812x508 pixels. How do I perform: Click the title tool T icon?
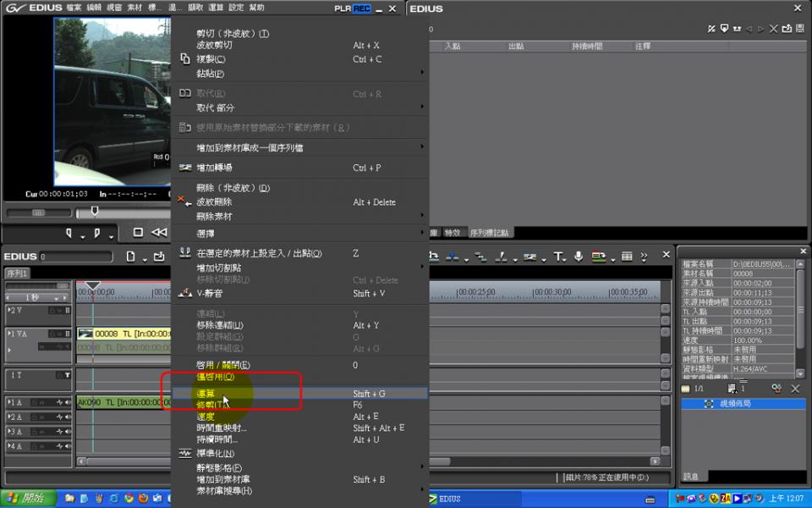(x=557, y=256)
